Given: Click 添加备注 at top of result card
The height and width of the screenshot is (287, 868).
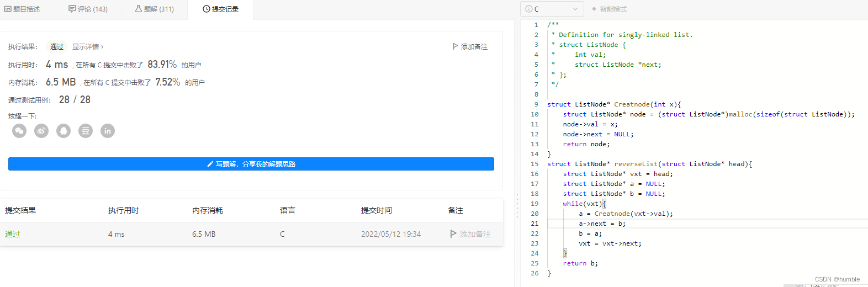Looking at the screenshot, I should 470,47.
